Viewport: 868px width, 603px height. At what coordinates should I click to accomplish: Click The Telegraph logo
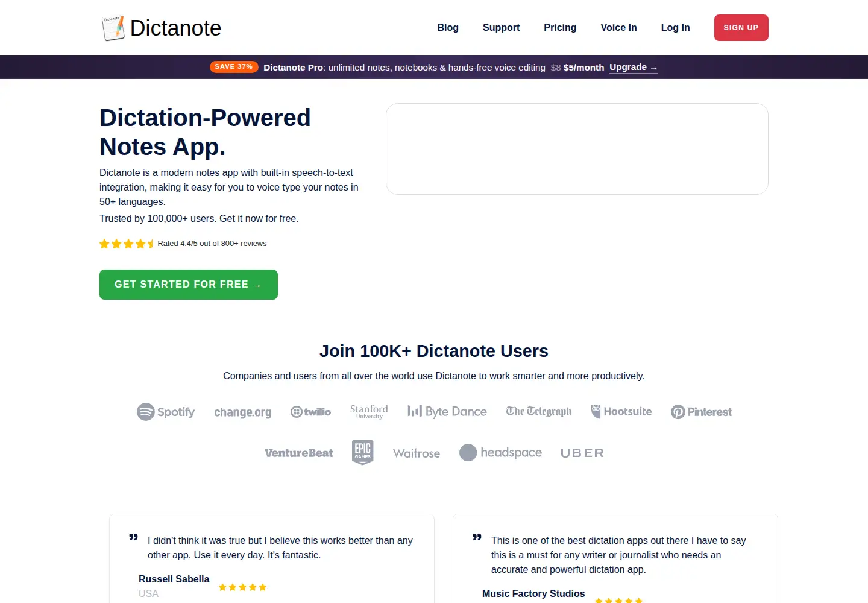(x=539, y=411)
